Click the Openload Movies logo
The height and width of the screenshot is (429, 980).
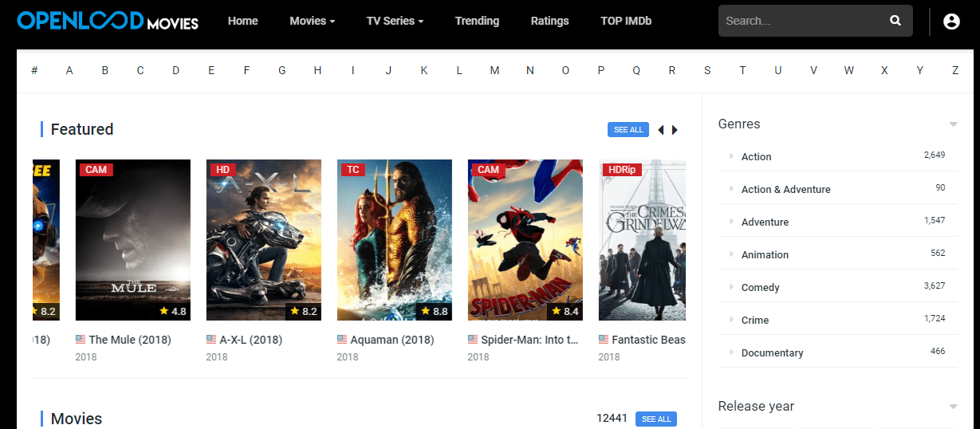pos(108,21)
